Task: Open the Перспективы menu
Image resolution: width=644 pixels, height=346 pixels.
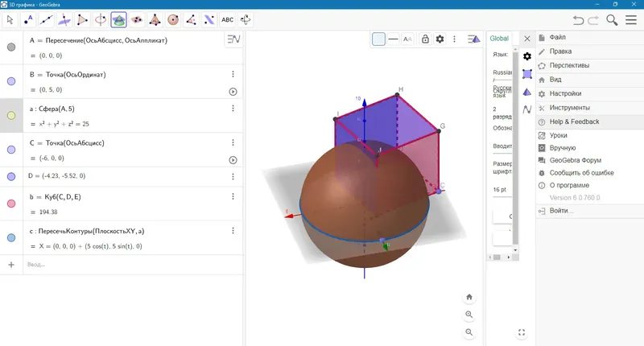Action: click(x=590, y=65)
